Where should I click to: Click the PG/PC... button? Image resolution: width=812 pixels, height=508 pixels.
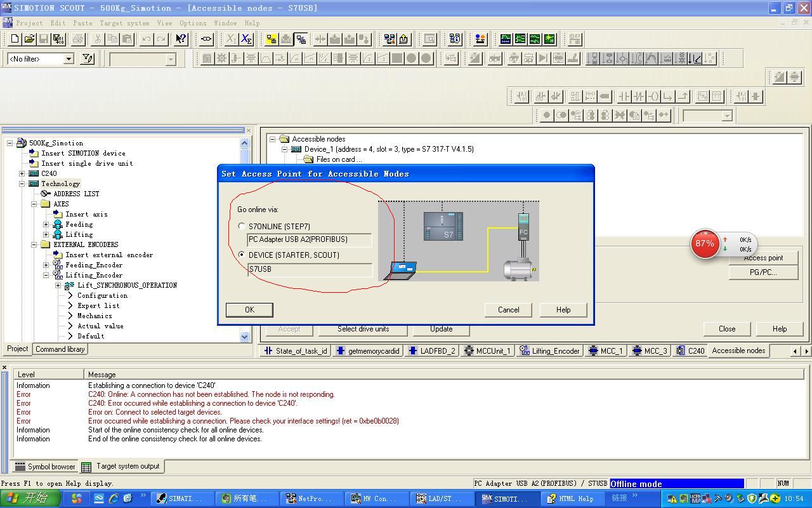coord(763,272)
